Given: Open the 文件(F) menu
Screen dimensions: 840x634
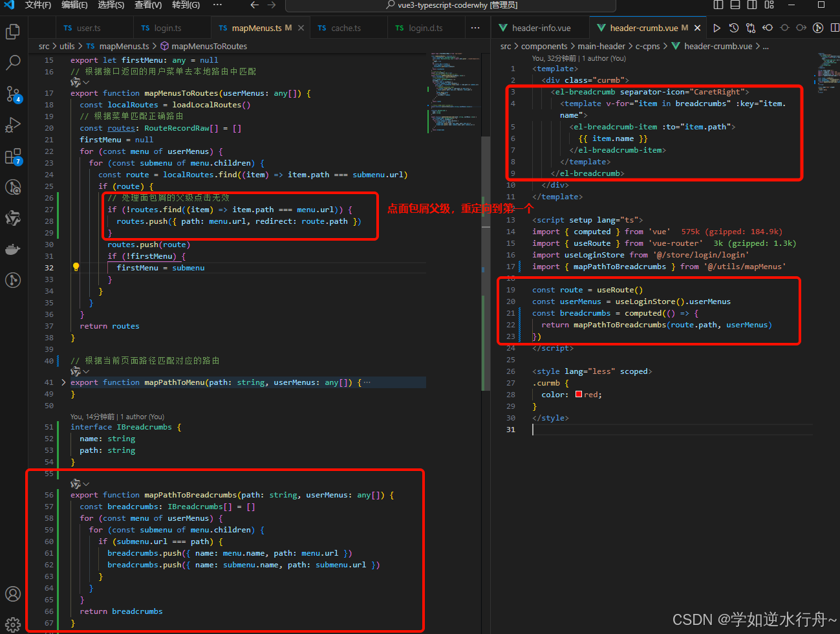Looking at the screenshot, I should 38,5.
